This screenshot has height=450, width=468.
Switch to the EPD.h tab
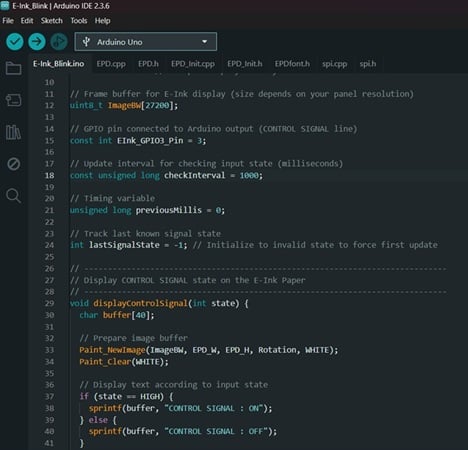coord(148,64)
